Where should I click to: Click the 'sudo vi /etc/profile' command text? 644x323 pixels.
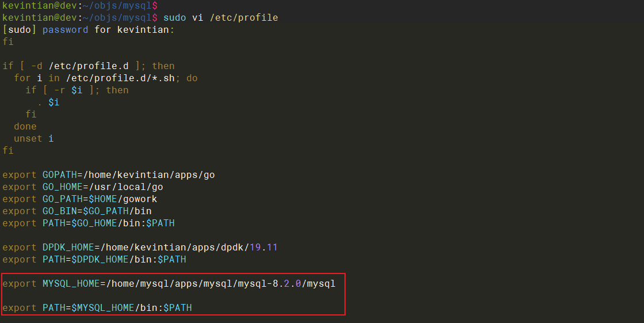click(x=221, y=18)
